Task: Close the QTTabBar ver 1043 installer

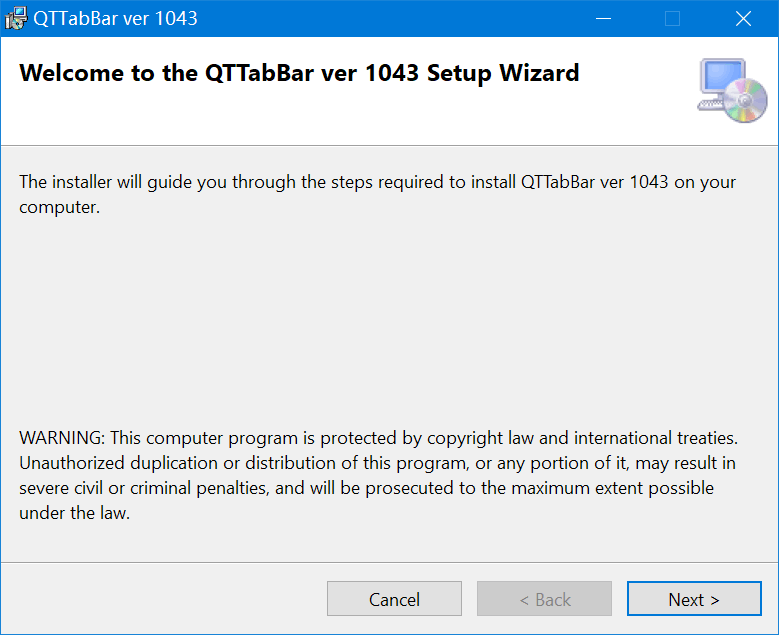Action: [743, 19]
